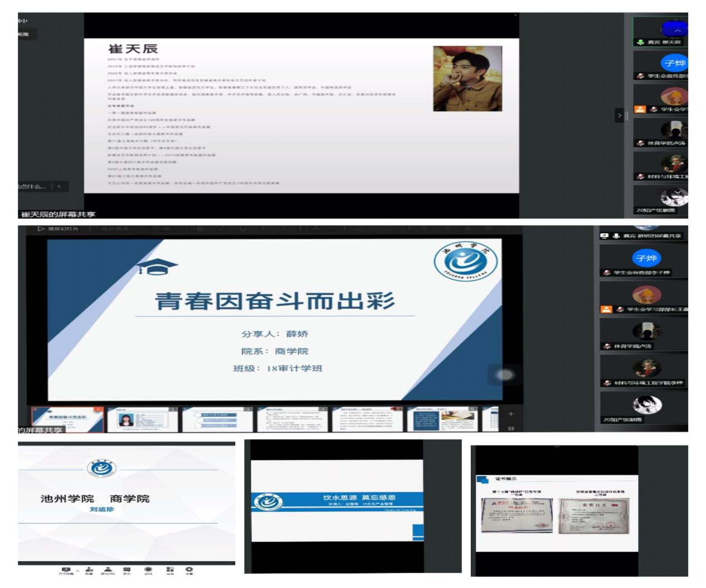Open the chat icon in meeting toolbar
The width and height of the screenshot is (706, 588).
[127, 570]
